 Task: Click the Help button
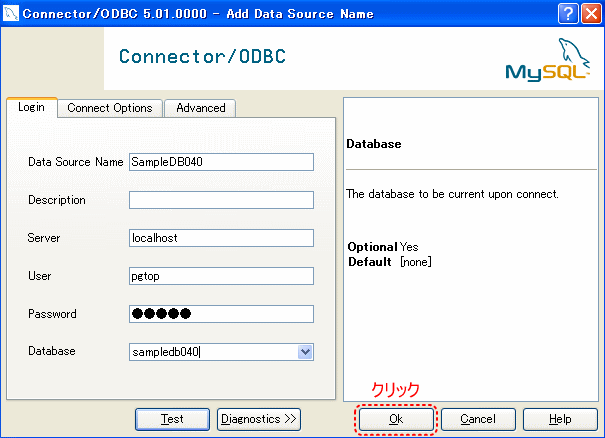click(x=560, y=419)
